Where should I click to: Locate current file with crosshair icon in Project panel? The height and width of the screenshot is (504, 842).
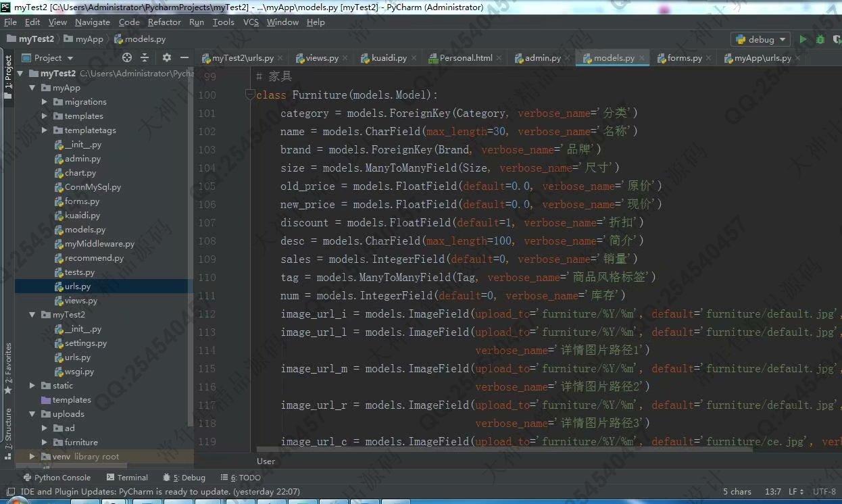click(x=126, y=58)
